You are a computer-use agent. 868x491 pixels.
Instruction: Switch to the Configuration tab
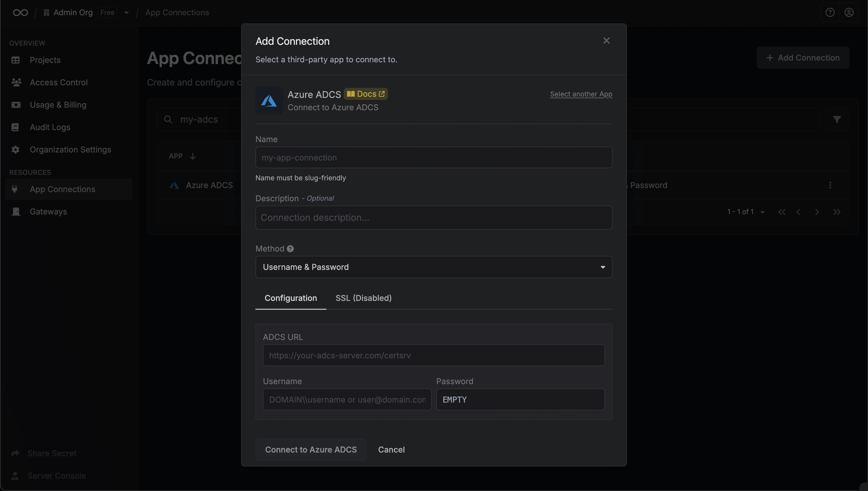pyautogui.click(x=290, y=298)
